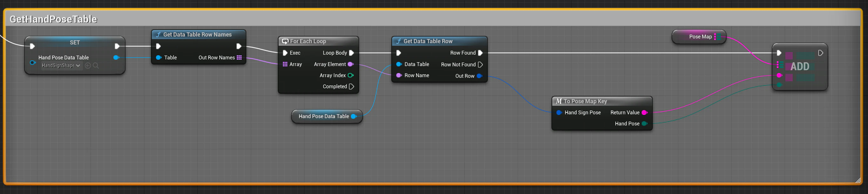Viewport: 868px width, 194px height.
Task: Click the Row Not Found execution pin
Action: click(480, 64)
